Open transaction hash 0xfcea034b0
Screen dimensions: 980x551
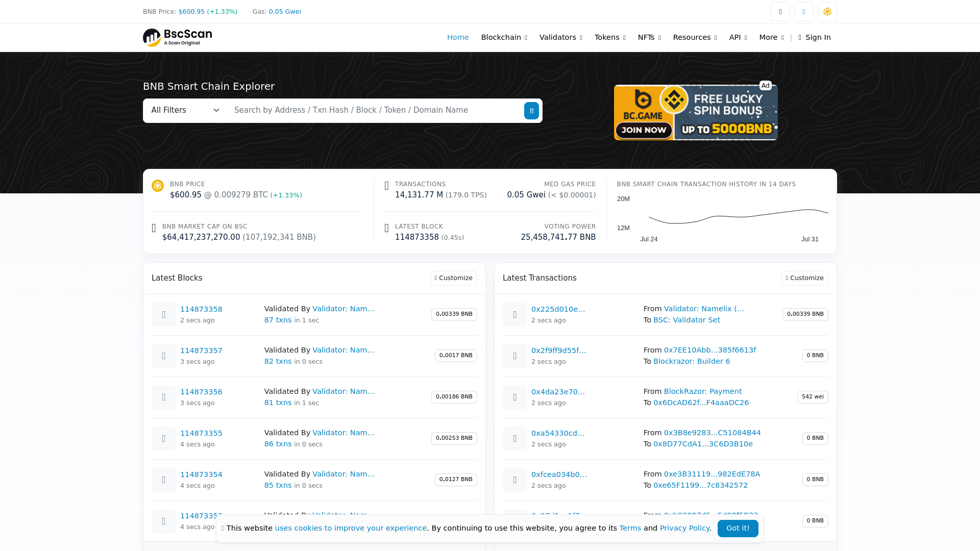point(559,474)
